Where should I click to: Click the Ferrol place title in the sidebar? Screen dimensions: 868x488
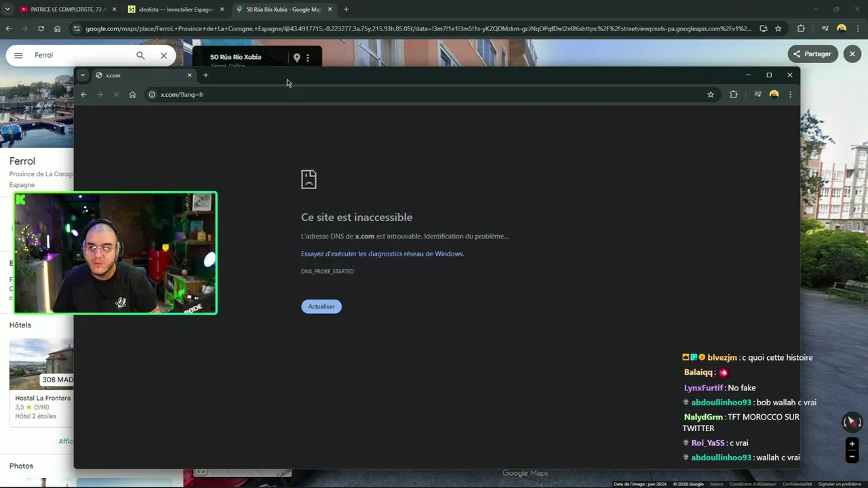pos(22,161)
